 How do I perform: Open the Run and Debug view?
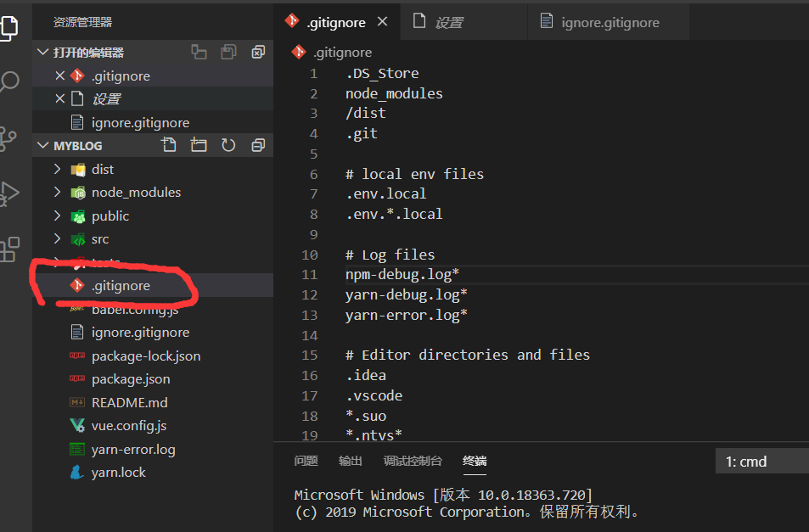pos(9,194)
